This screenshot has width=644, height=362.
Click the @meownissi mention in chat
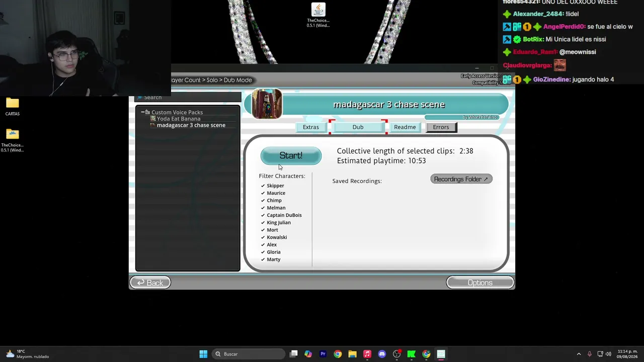coord(578,52)
